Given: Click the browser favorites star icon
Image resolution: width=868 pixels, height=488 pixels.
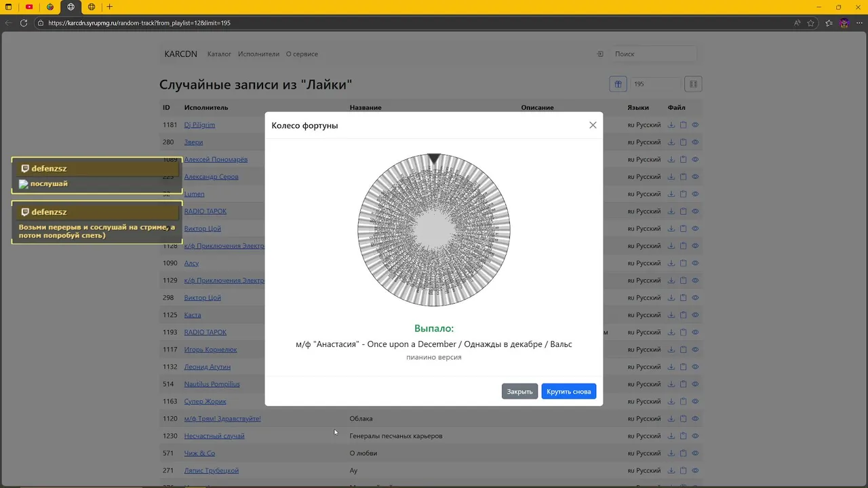Looking at the screenshot, I should tap(811, 23).
